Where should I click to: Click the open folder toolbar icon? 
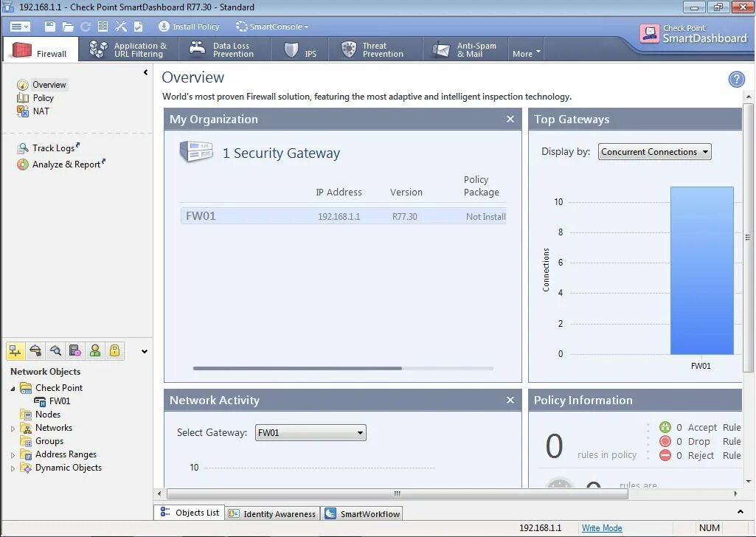[x=68, y=27]
